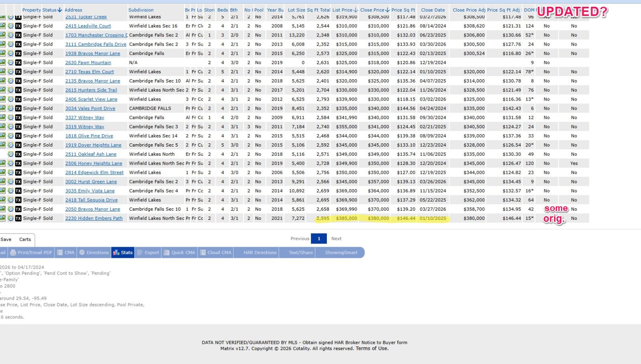Open the Save tab

coord(6,239)
